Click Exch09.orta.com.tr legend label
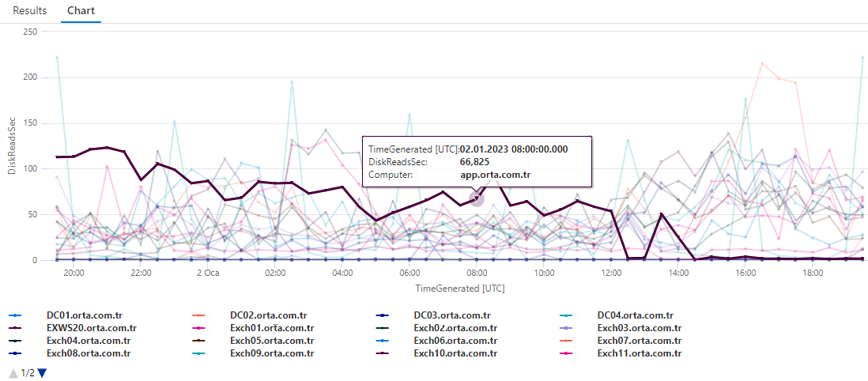The height and width of the screenshot is (381, 868). [x=272, y=353]
